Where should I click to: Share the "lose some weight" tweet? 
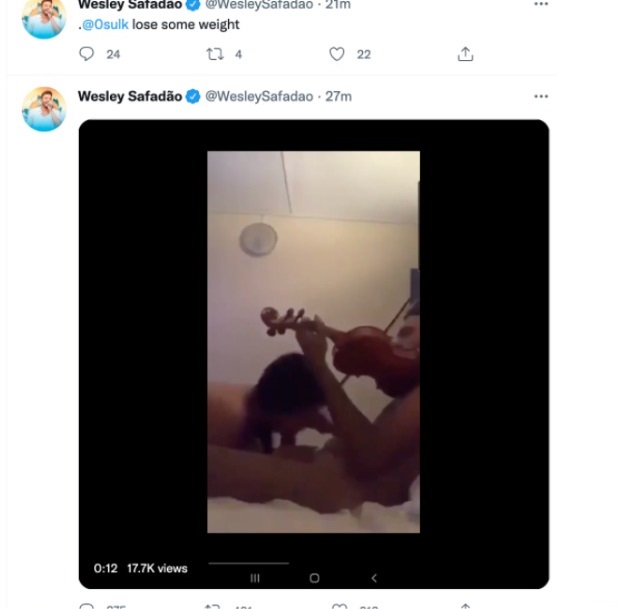click(x=465, y=55)
